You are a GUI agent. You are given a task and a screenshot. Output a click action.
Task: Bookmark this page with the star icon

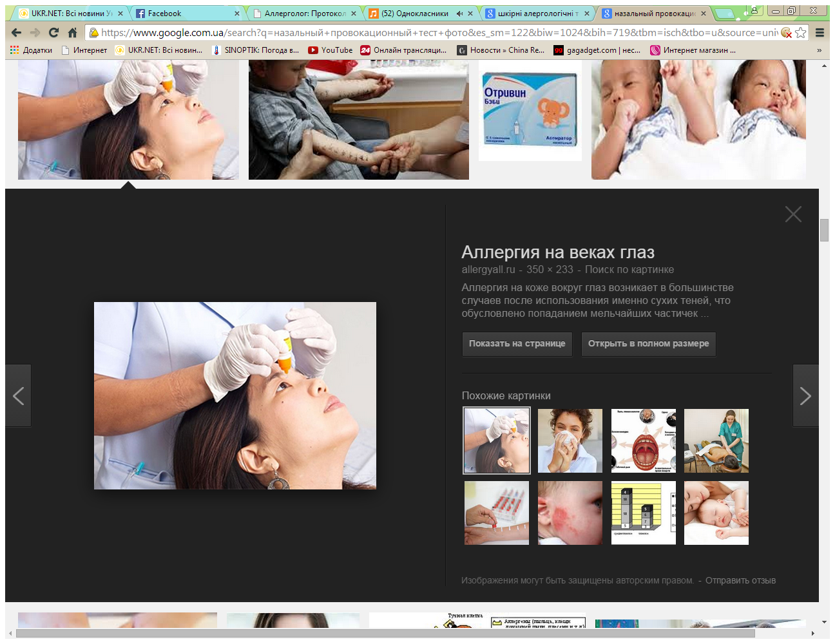click(x=800, y=32)
